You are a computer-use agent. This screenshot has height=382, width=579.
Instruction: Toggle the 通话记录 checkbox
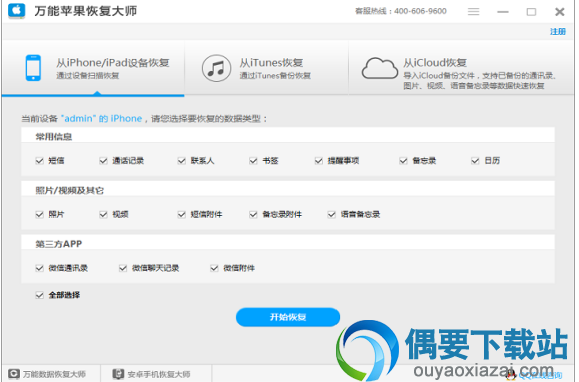pyautogui.click(x=103, y=161)
